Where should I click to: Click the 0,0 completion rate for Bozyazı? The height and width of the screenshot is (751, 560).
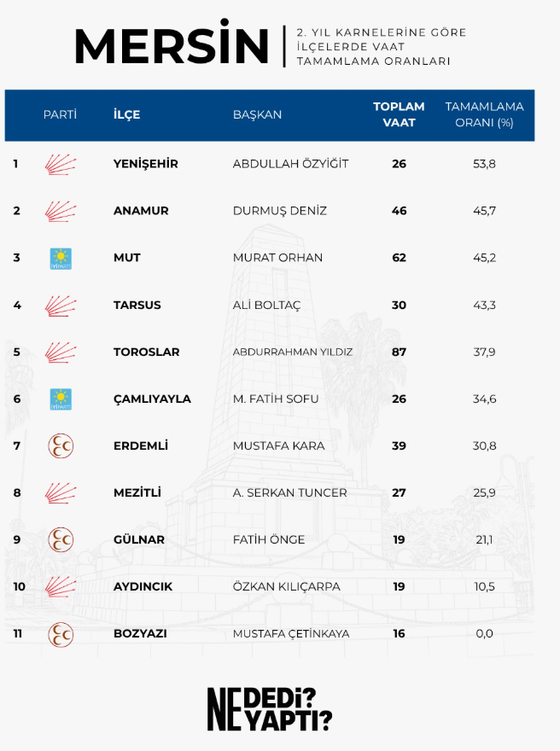coord(484,633)
